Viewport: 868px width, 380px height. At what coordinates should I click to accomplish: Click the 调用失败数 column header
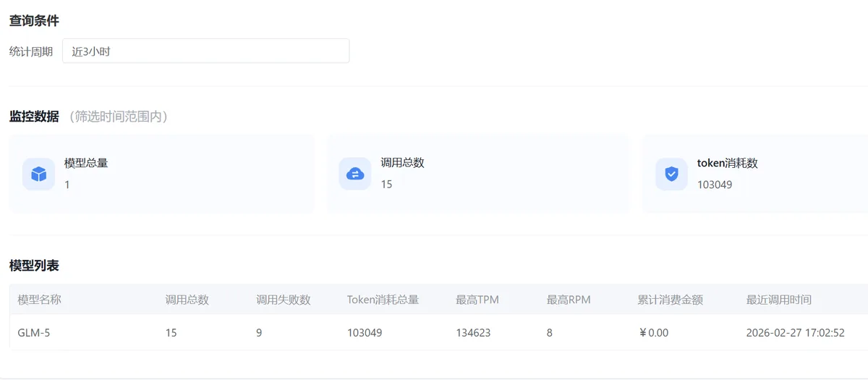point(284,300)
